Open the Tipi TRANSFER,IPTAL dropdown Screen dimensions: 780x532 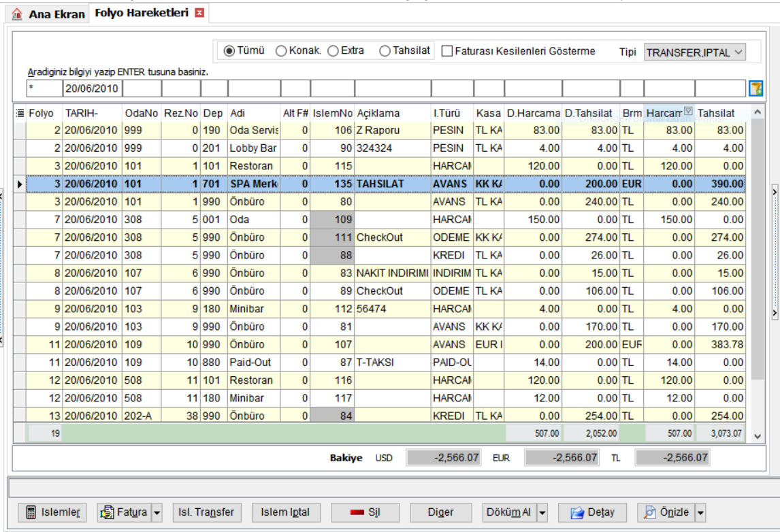click(694, 52)
